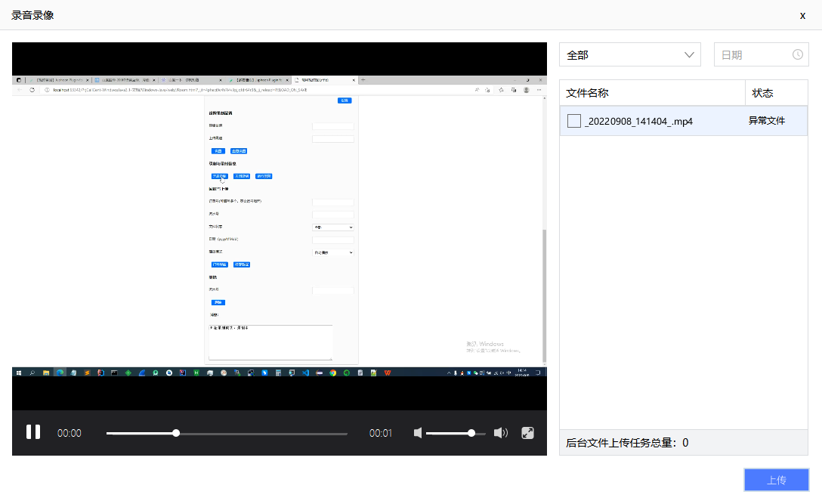822x504 pixels.
Task: Click the 上传 button
Action: click(777, 480)
